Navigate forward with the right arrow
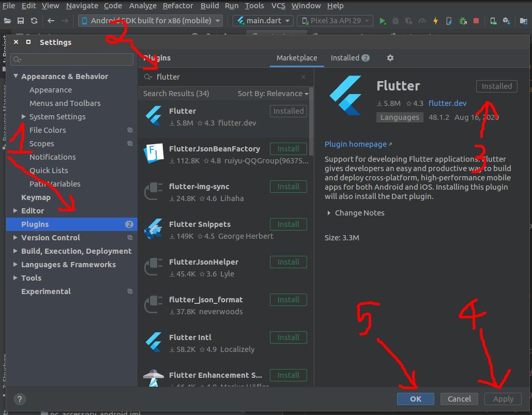 [65, 21]
